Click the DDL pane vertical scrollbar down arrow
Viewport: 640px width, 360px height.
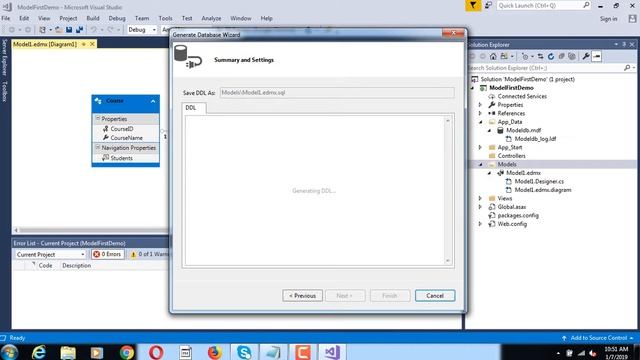(x=448, y=260)
